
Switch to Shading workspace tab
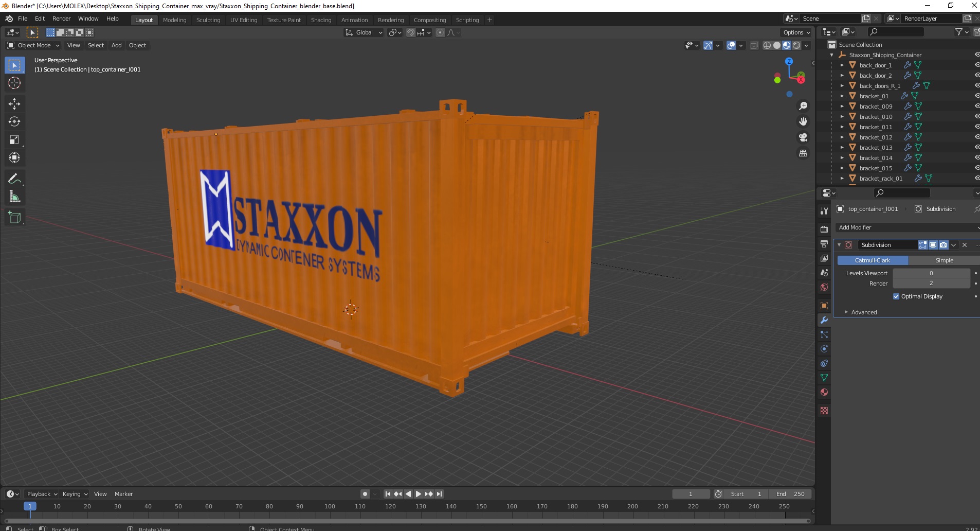[x=321, y=20]
